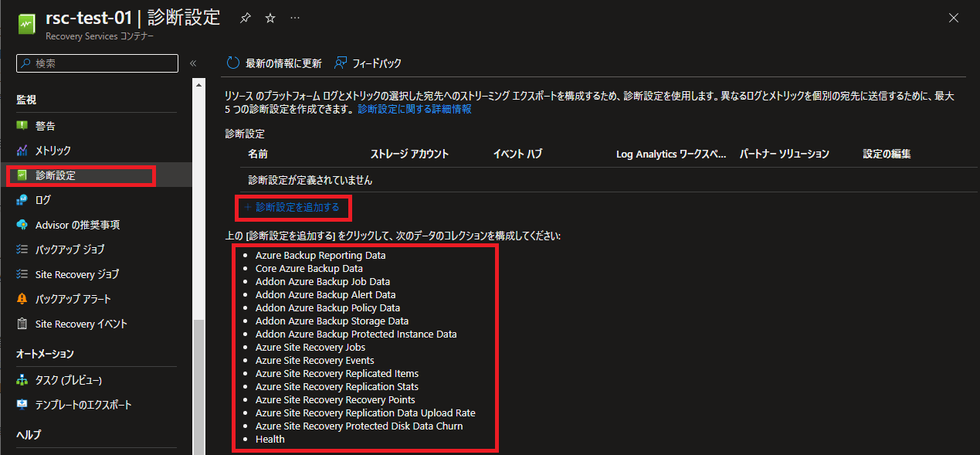This screenshot has width=980, height=455.
Task: Click the refresh icon beside 最新の情報に更新
Action: coord(233,63)
